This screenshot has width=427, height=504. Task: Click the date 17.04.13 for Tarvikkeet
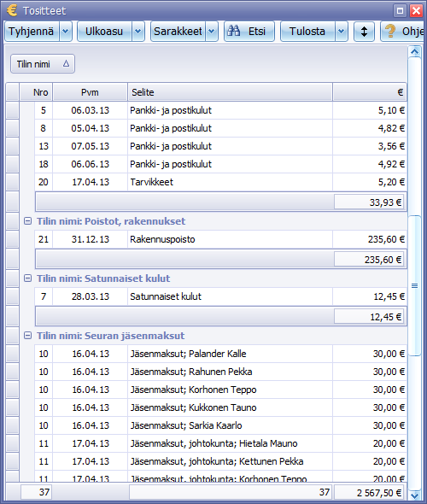tap(91, 182)
